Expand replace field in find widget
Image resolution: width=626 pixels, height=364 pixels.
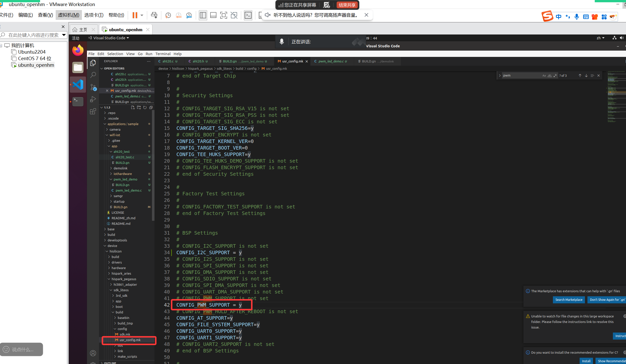coord(499,76)
